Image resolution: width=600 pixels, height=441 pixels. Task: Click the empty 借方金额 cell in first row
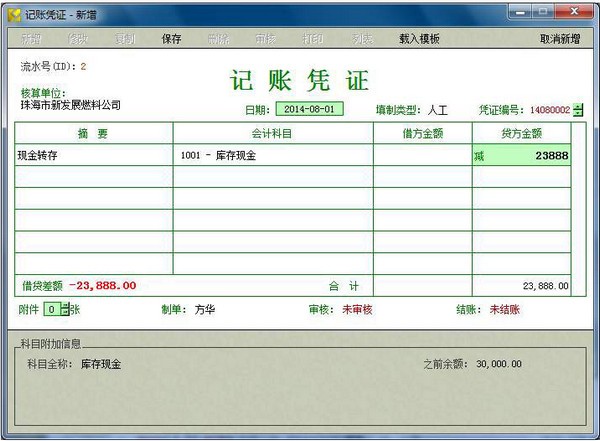[422, 156]
